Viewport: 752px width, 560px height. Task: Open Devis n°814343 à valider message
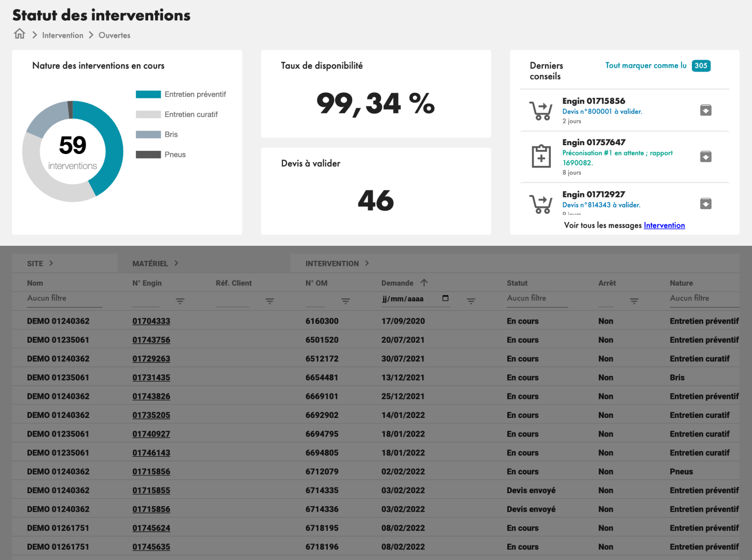[601, 205]
